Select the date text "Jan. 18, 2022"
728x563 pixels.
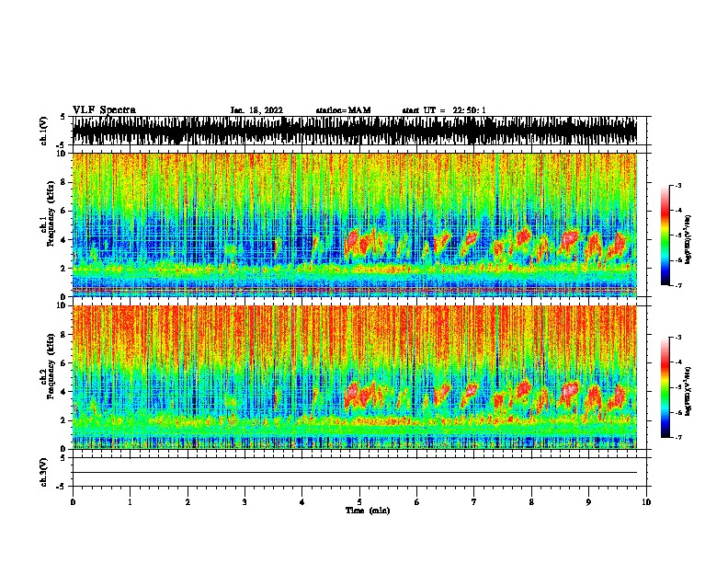click(x=256, y=110)
